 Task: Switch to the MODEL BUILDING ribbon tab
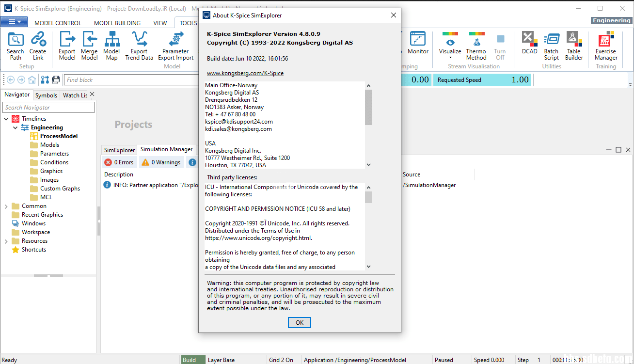(117, 23)
